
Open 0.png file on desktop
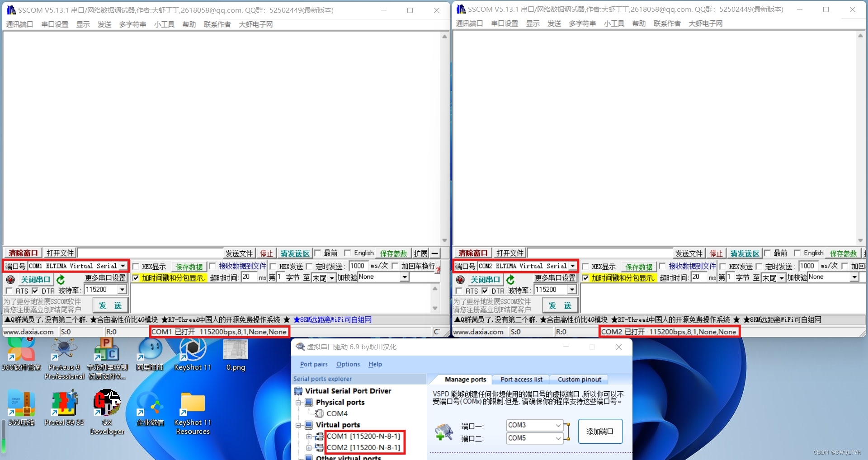coord(236,355)
